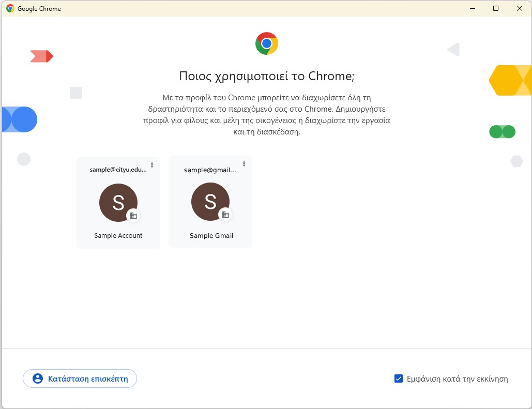
Task: Open the three-dot menu on the sample@cityu.edu profile
Action: click(x=152, y=165)
